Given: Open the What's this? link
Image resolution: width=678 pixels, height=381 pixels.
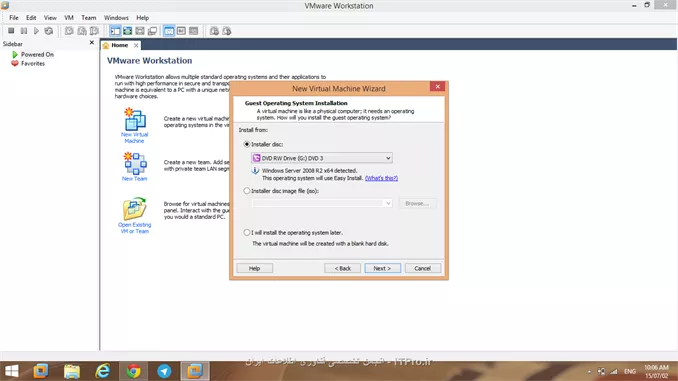Looking at the screenshot, I should pyautogui.click(x=381, y=178).
